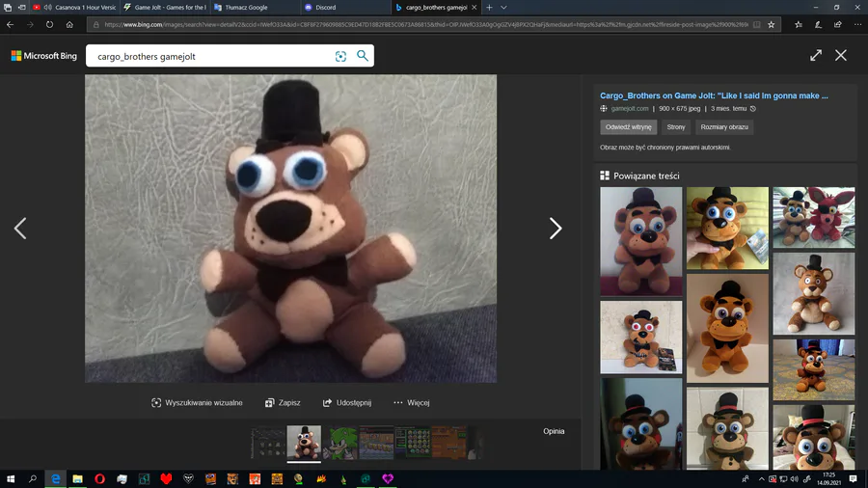This screenshot has width=868, height=488.
Task: Open the Więcej options menu
Action: pyautogui.click(x=411, y=403)
